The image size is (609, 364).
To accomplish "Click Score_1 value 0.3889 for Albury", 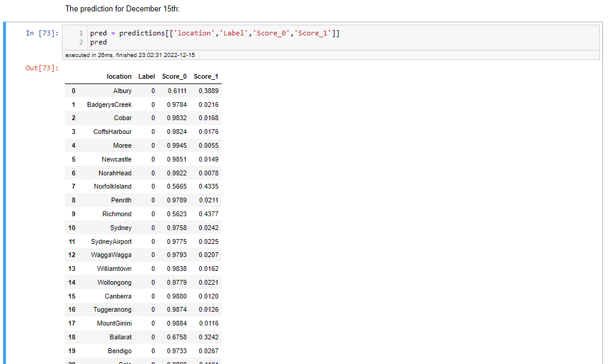I will coord(208,91).
